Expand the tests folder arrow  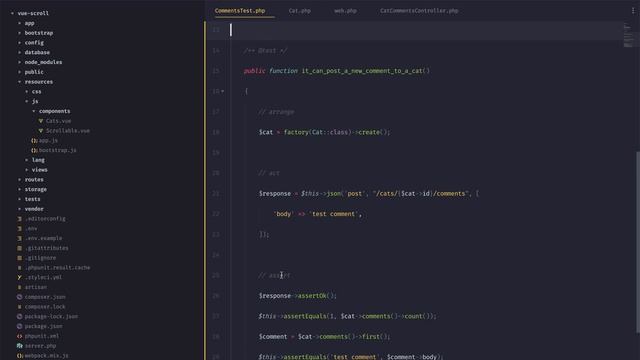[20, 199]
